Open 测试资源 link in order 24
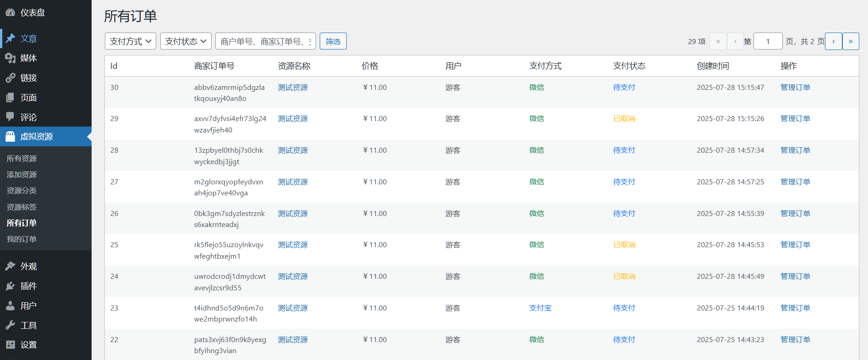This screenshot has width=868, height=360. [x=293, y=276]
